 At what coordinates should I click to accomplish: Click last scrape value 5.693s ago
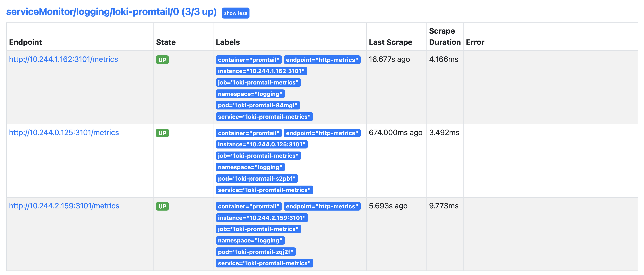pos(388,206)
